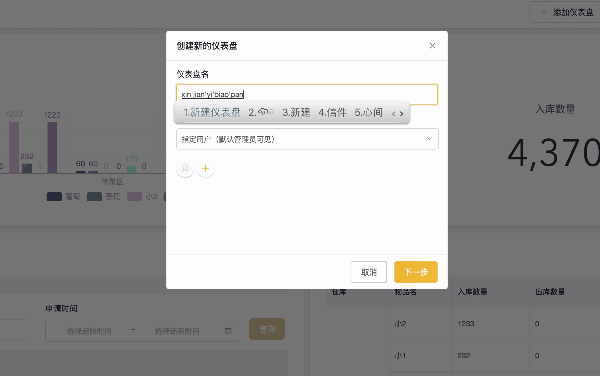The width and height of the screenshot is (600, 376).
Task: Click the 华东区 chart axis label
Action: pos(112,181)
